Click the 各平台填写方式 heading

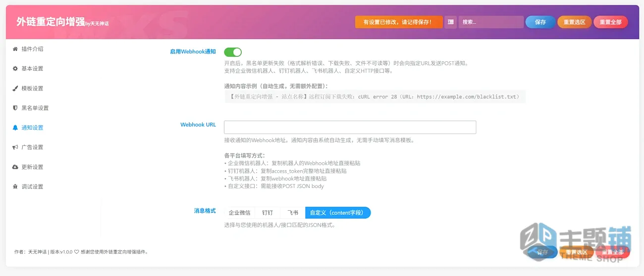pyautogui.click(x=245, y=155)
